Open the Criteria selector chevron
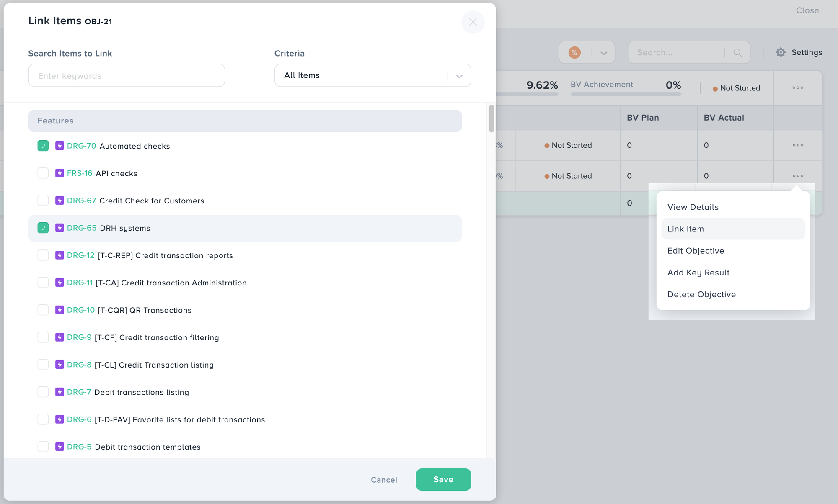Viewport: 838px width, 504px height. pyautogui.click(x=459, y=76)
